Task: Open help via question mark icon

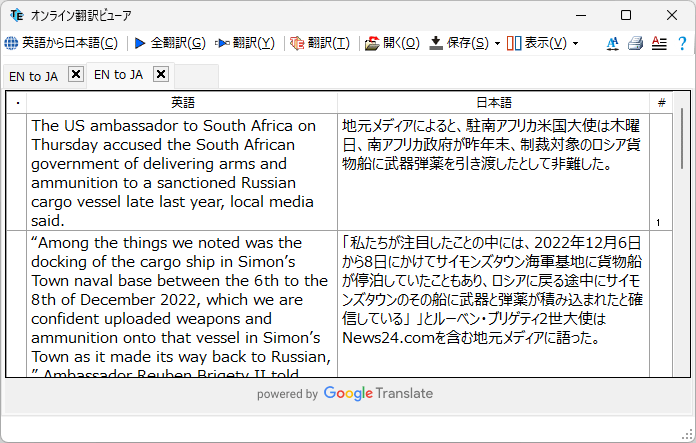Action: coord(681,43)
